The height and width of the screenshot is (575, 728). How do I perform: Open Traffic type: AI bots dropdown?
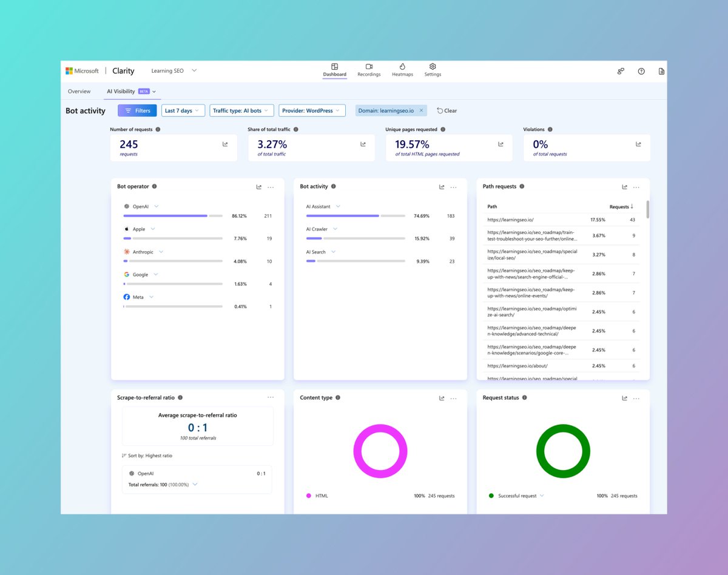point(242,110)
